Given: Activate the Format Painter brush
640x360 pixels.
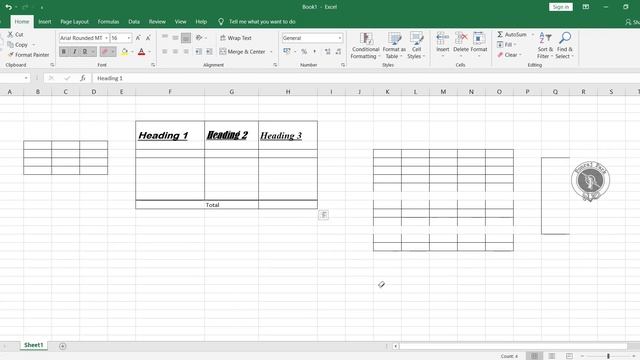Looking at the screenshot, I should (x=29, y=55).
